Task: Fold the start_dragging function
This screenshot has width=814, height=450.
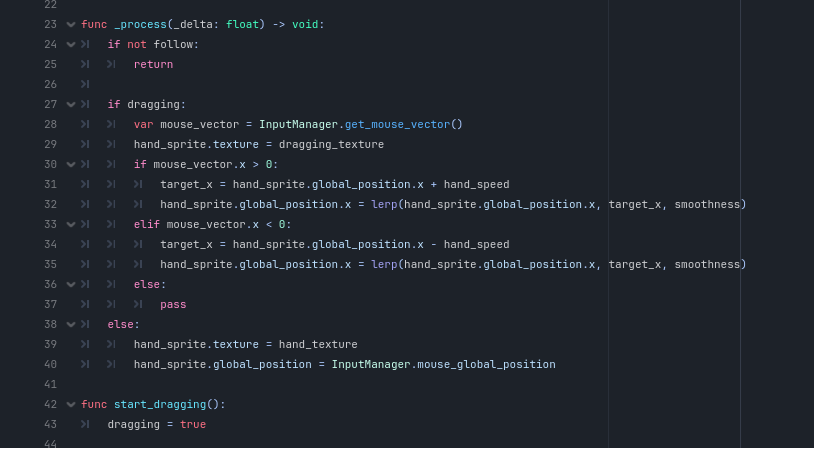Action: point(71,404)
